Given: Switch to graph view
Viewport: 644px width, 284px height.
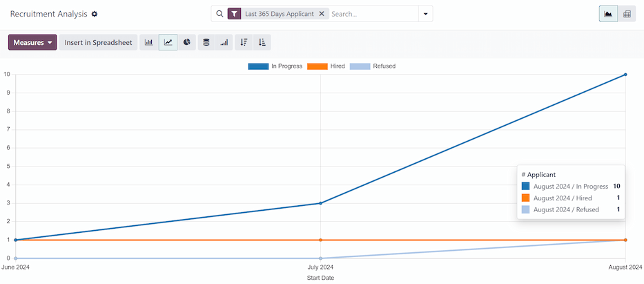Looking at the screenshot, I should click(608, 14).
